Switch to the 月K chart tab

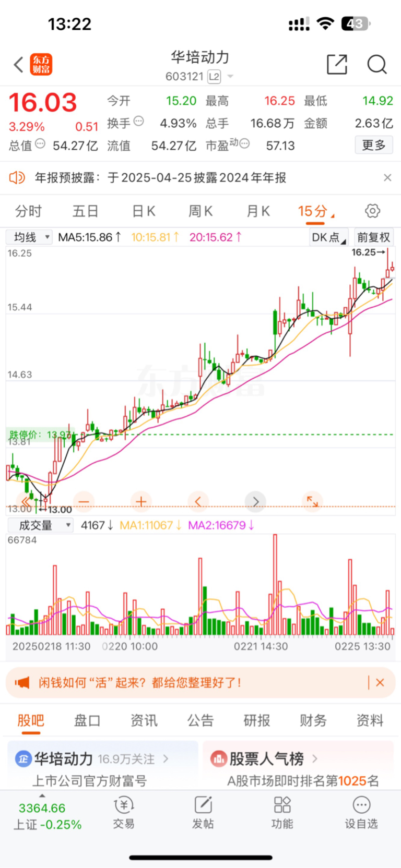(x=258, y=211)
